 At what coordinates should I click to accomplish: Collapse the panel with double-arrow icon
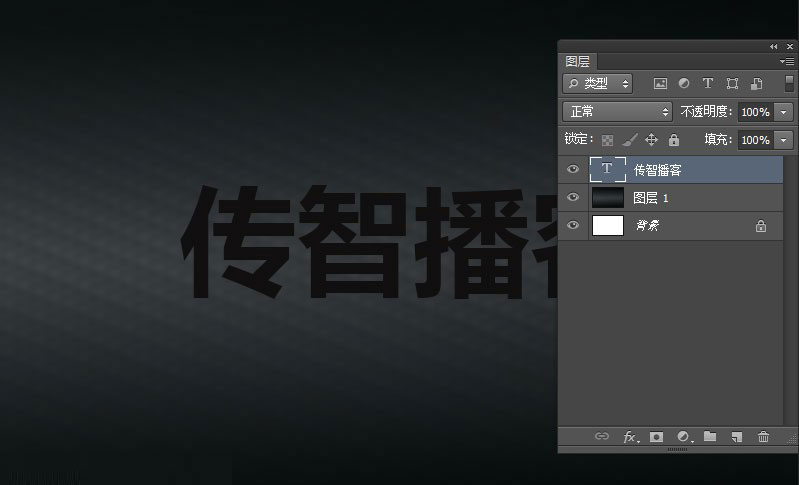pyautogui.click(x=774, y=46)
